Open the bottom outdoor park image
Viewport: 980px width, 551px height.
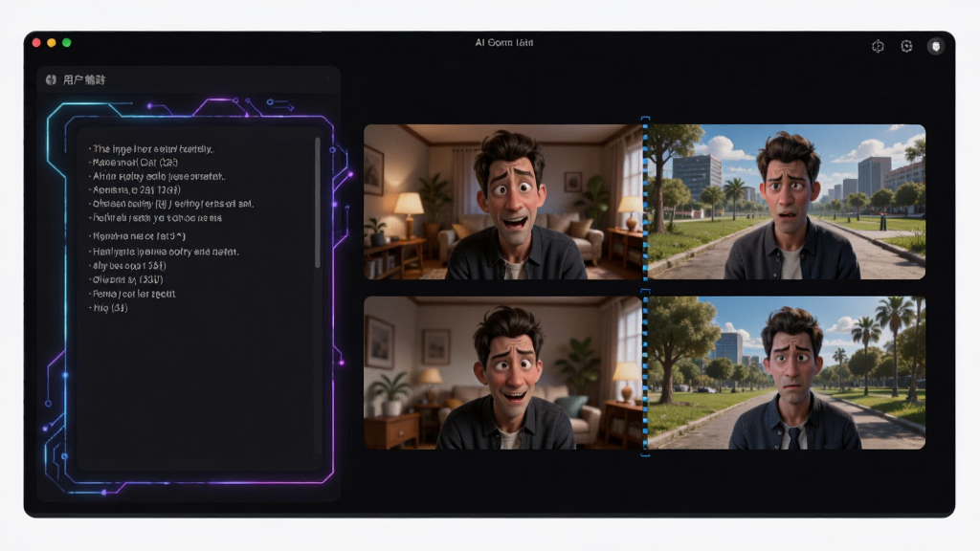point(787,373)
